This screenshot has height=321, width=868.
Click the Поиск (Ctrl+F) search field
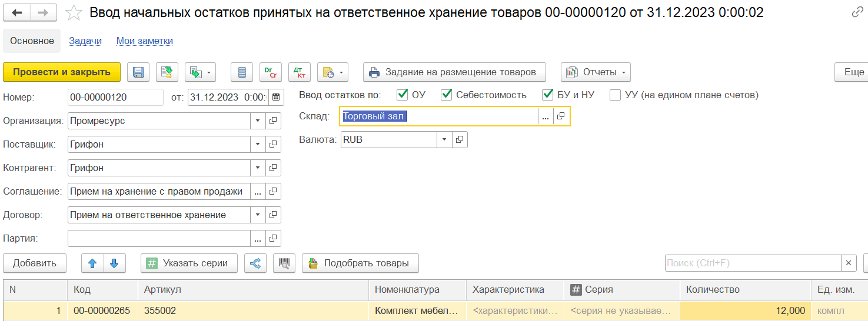point(753,263)
